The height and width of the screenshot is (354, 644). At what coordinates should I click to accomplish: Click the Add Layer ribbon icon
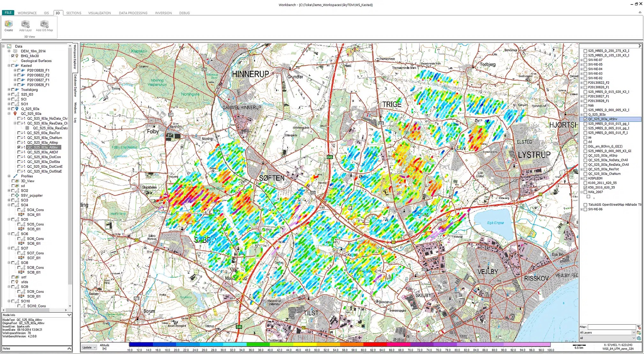coord(25,24)
